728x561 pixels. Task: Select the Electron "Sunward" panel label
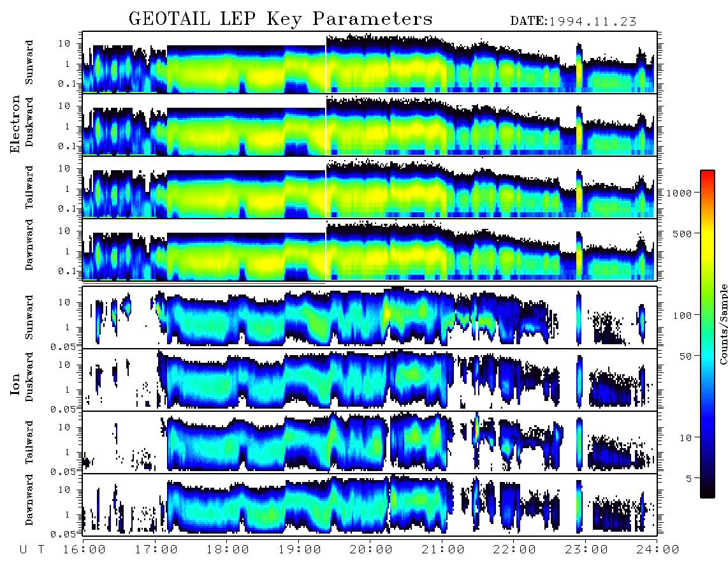[29, 62]
